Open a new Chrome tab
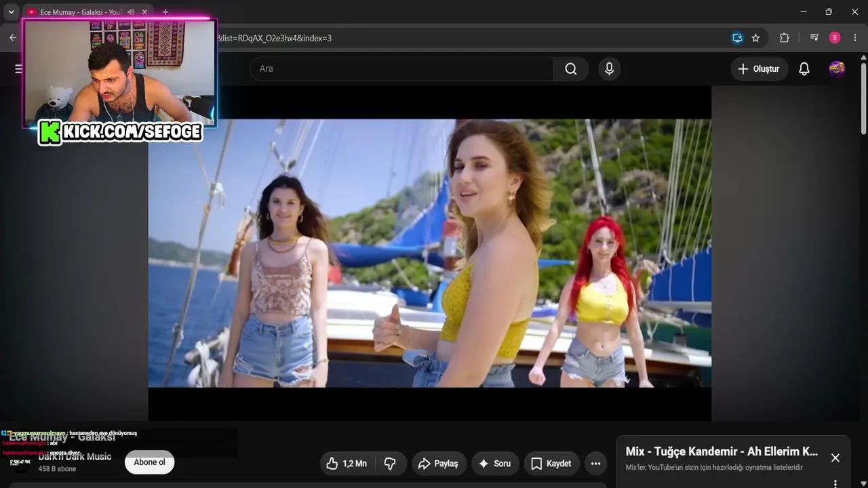 pos(165,12)
